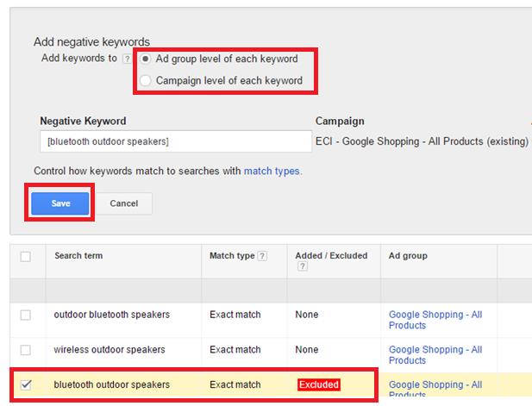Click the Negative Keyword input field
The height and width of the screenshot is (406, 532).
pyautogui.click(x=176, y=141)
